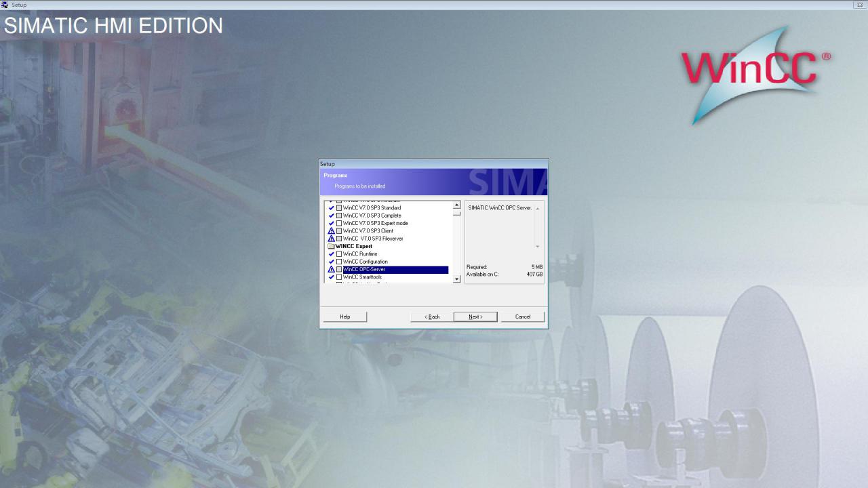
Task: Toggle the WinCC V7.0 SP3 Complete checkbox
Action: pyautogui.click(x=339, y=216)
